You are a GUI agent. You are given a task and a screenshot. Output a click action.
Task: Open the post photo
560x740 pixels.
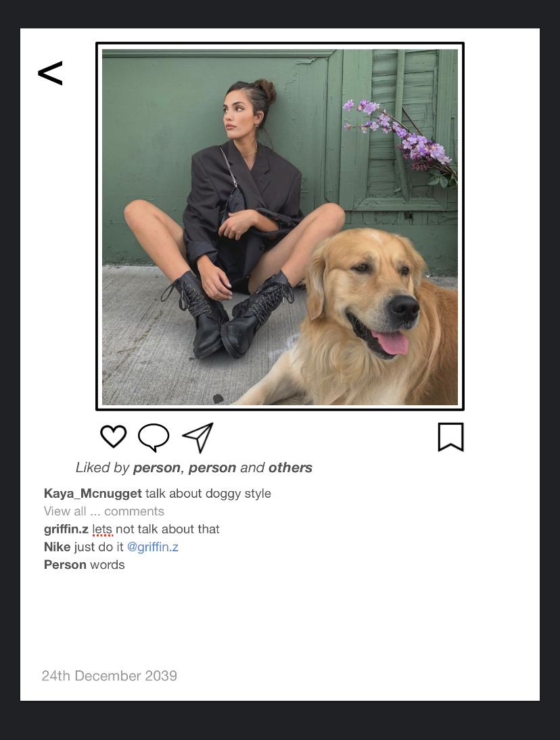pos(280,227)
